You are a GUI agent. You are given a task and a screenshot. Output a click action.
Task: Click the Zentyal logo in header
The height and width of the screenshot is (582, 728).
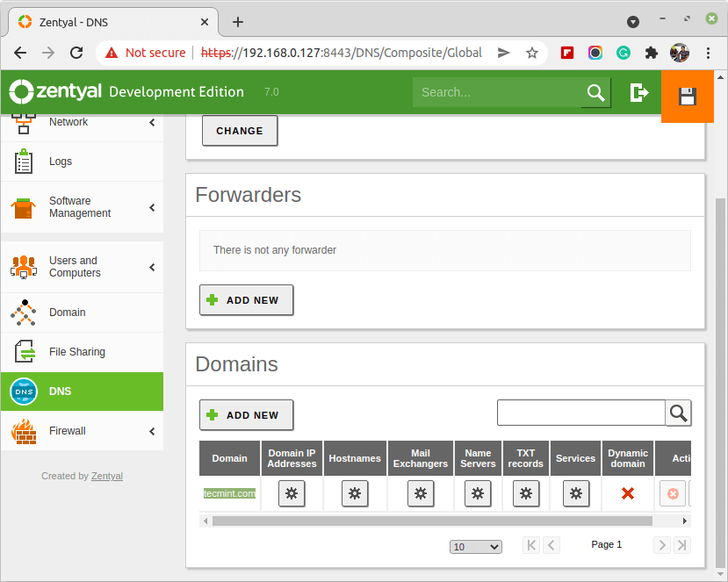[x=55, y=91]
